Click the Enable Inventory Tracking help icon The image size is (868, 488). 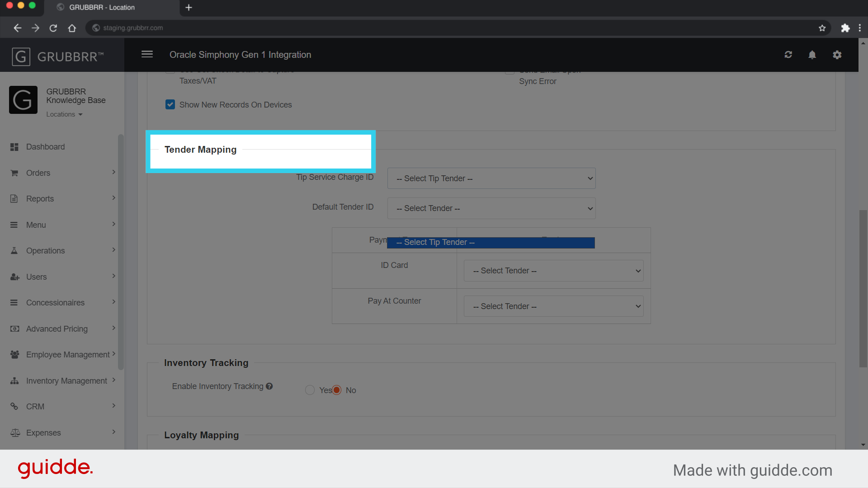(x=269, y=386)
